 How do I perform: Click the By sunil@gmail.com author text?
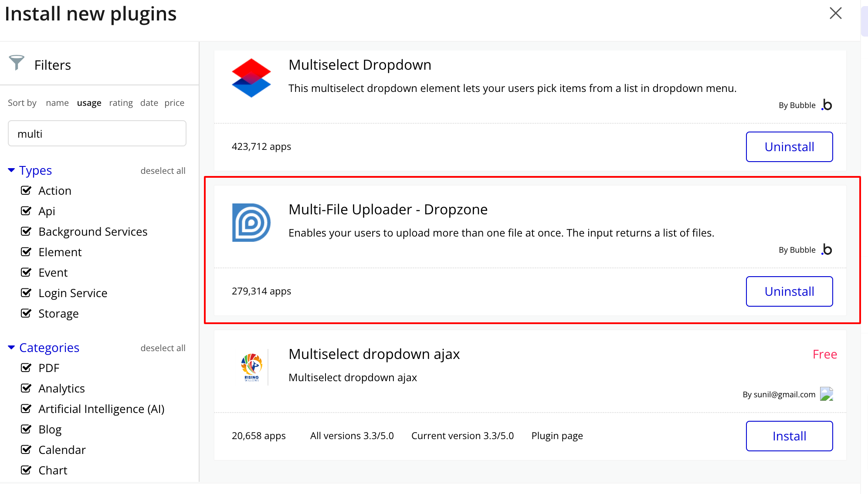[779, 395]
